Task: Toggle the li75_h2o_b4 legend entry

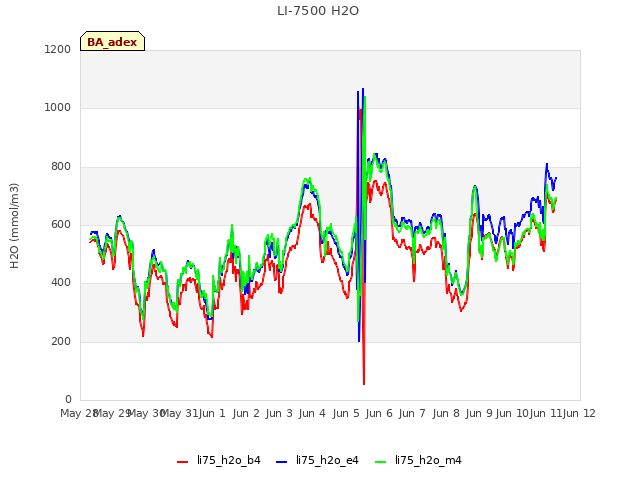Action: pos(219,460)
